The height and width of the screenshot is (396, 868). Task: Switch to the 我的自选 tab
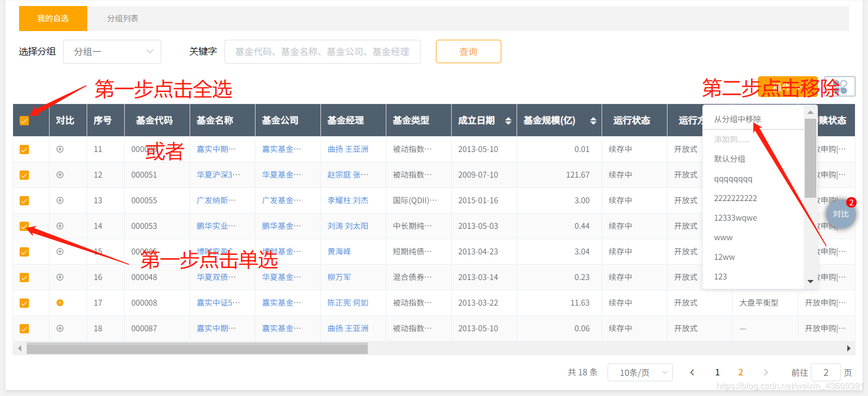point(53,19)
